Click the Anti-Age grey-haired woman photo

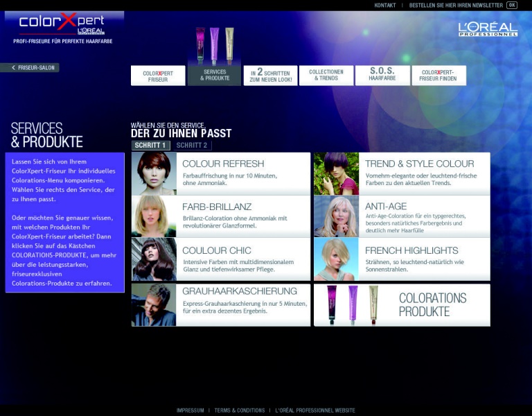[336, 216]
